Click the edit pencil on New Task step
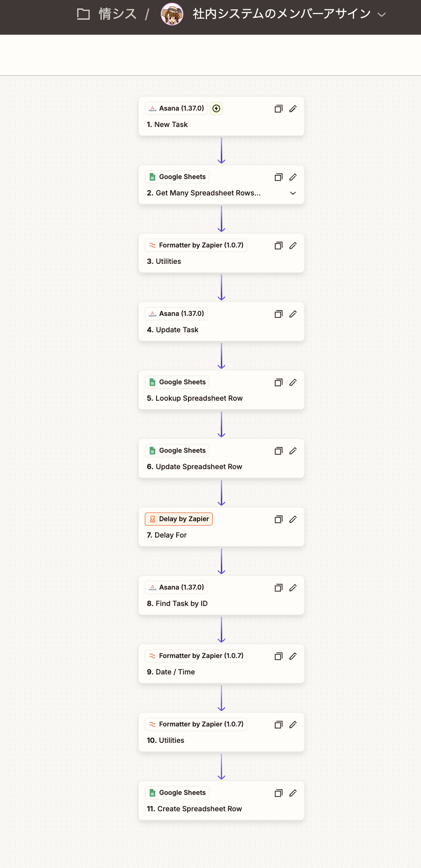 pos(293,109)
